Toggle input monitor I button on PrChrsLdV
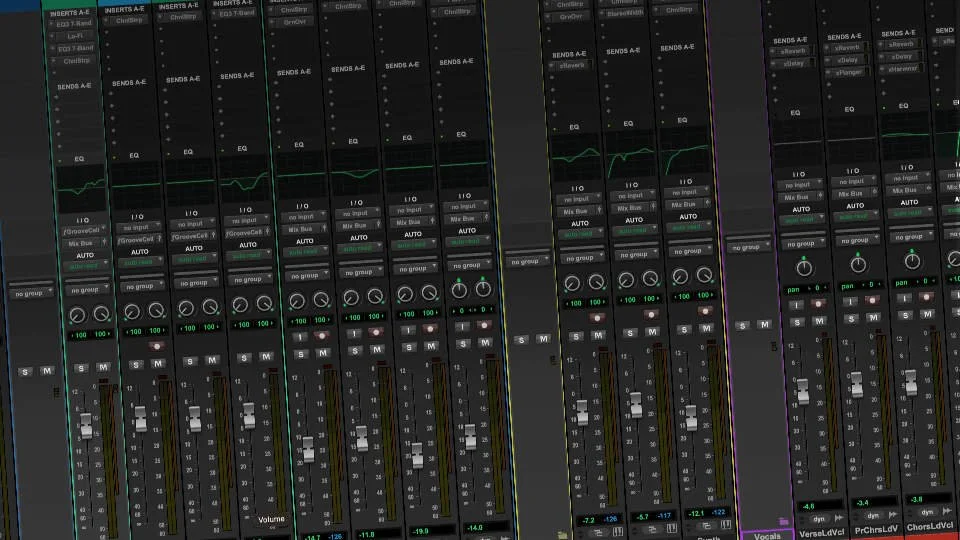Screen dimensions: 960x540 pyautogui.click(x=850, y=301)
